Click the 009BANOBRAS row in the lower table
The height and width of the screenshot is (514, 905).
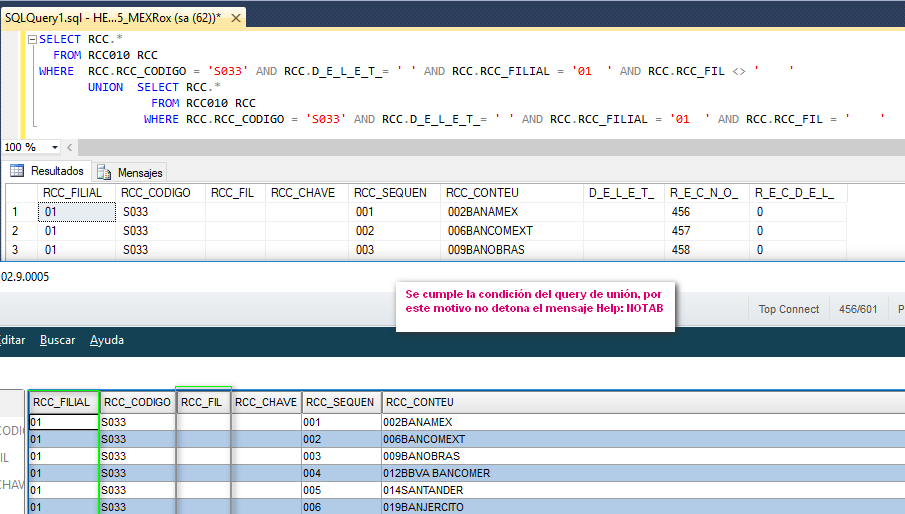tap(466, 456)
